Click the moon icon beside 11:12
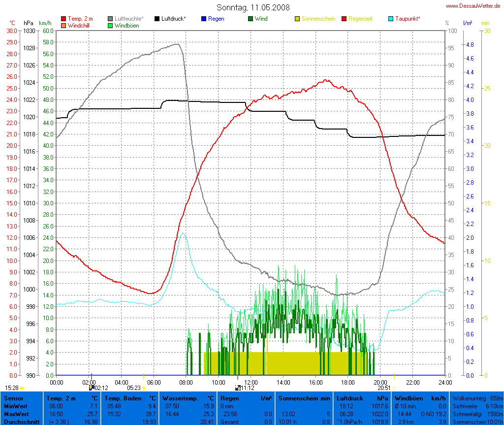The height and width of the screenshot is (425, 504). [x=238, y=388]
